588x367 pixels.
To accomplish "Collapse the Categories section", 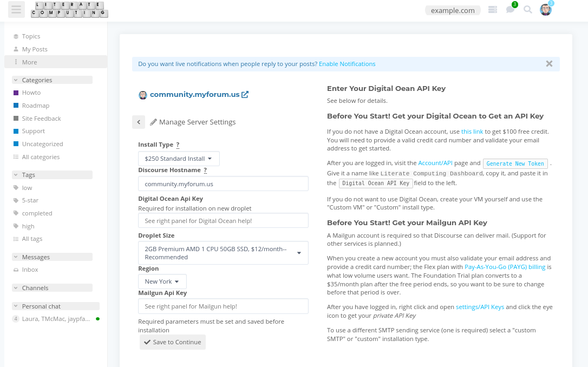I will 52,80.
